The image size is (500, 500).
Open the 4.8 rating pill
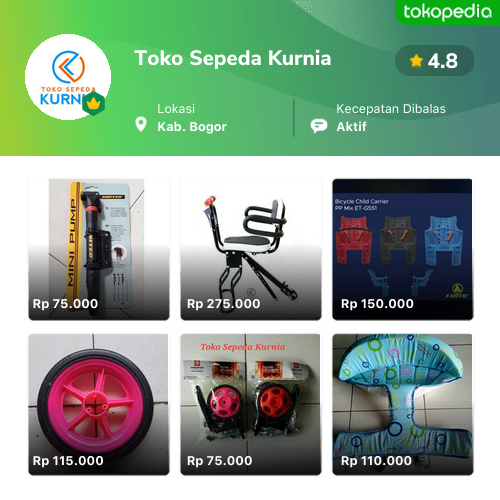tap(434, 61)
